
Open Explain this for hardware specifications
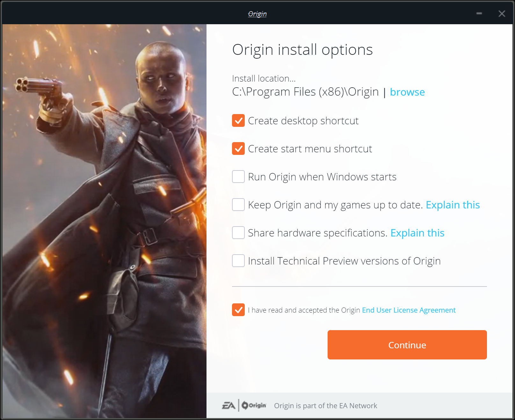pyautogui.click(x=417, y=233)
